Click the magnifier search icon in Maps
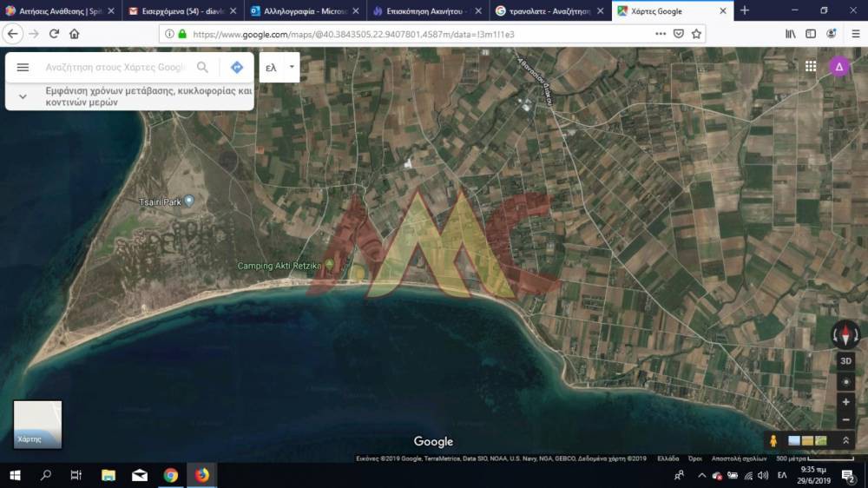This screenshot has height=488, width=868. 202,67
